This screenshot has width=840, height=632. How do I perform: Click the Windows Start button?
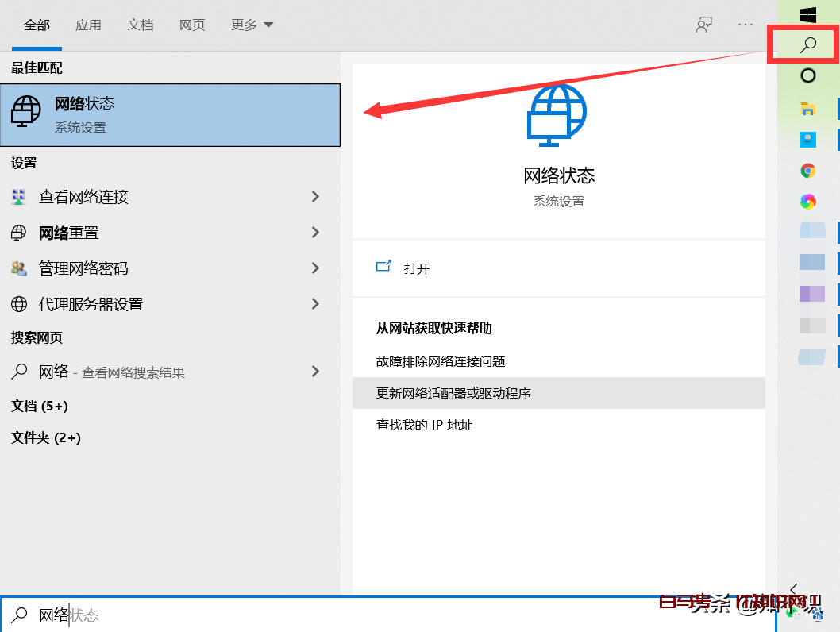pyautogui.click(x=808, y=14)
